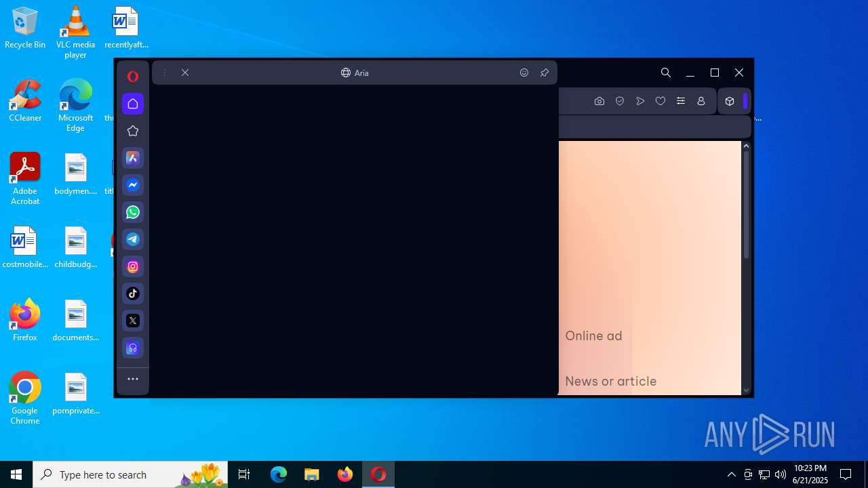The image size is (868, 488).
Task: Select the costmobile Word document on the desktop
Action: point(25,247)
